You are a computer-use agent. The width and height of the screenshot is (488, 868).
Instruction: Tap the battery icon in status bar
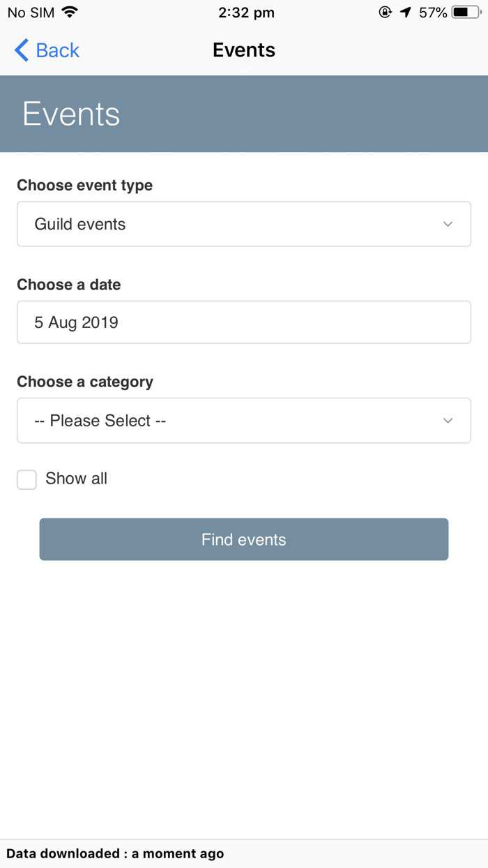466,12
